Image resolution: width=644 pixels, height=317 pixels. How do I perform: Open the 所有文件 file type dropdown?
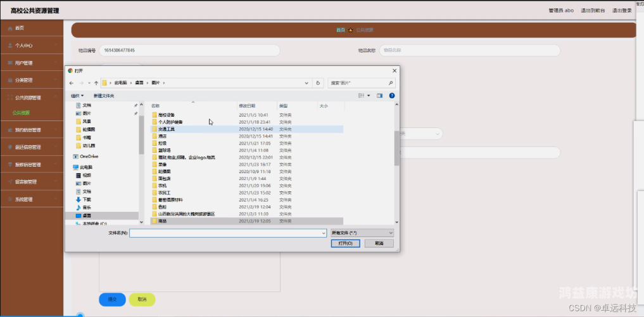coord(362,233)
